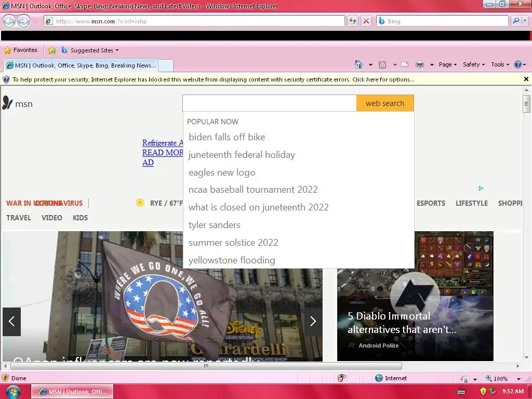The image size is (532, 399).
Task: Open the KIDS nav item
Action: pyautogui.click(x=81, y=218)
